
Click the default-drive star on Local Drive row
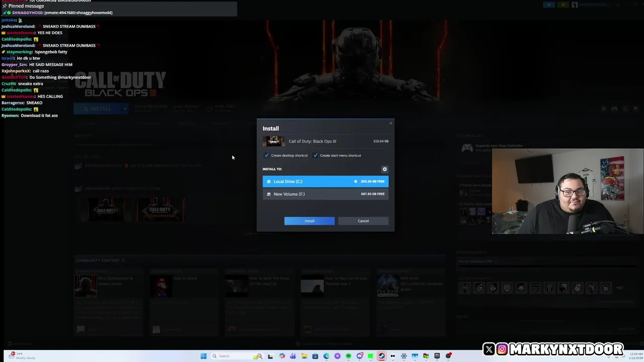[356, 182]
